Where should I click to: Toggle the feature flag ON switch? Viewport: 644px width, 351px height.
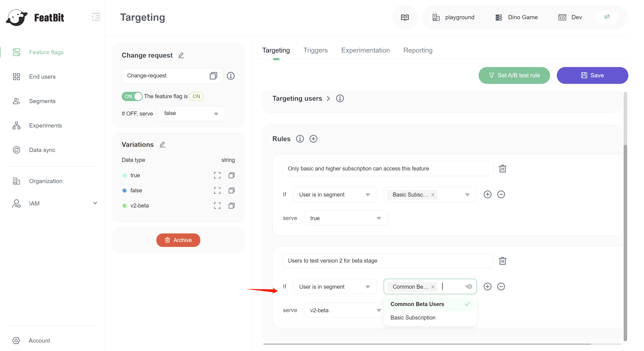tap(132, 96)
